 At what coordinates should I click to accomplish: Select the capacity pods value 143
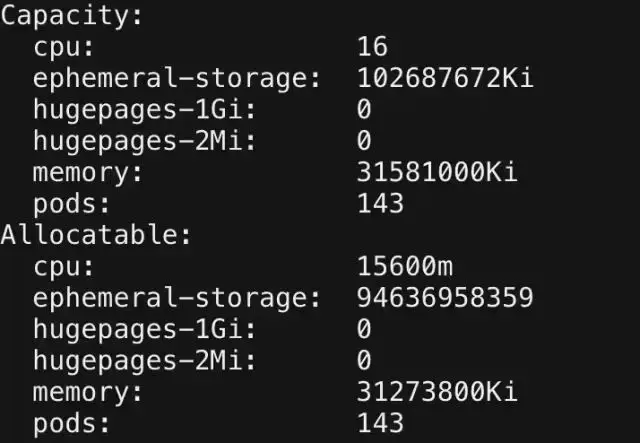tap(380, 203)
